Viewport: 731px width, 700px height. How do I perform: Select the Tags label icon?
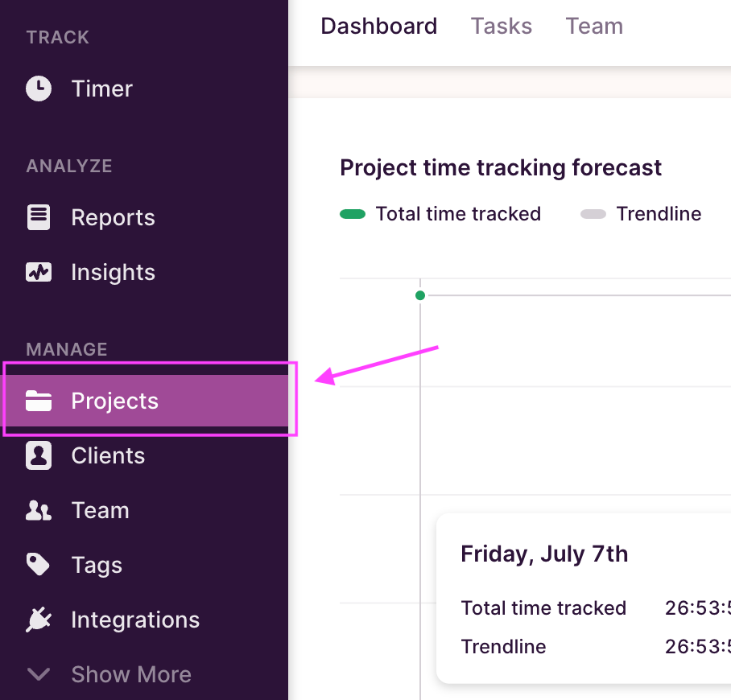coord(39,565)
